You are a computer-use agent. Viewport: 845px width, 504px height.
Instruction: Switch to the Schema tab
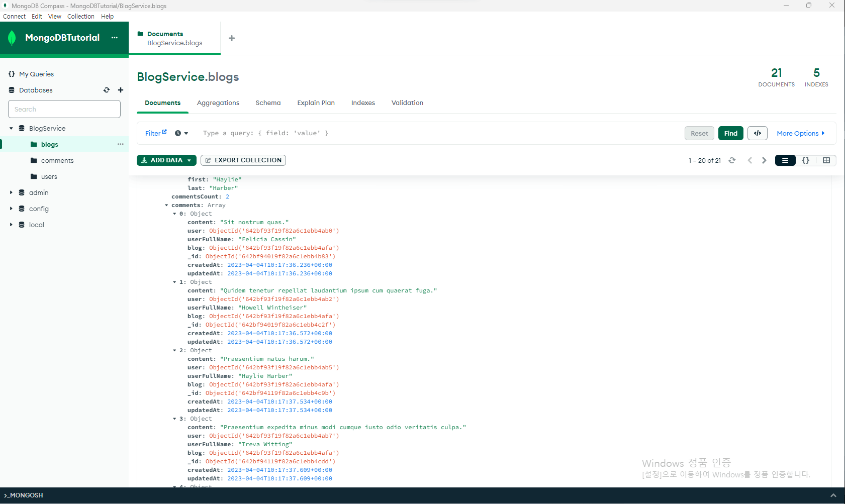point(268,103)
